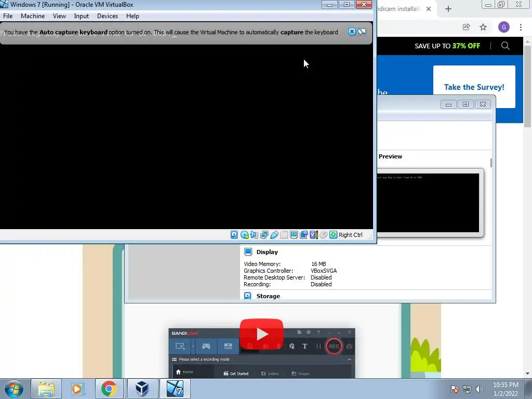
Task: Dismiss the Auto capture keyboard notification
Action: 352,32
